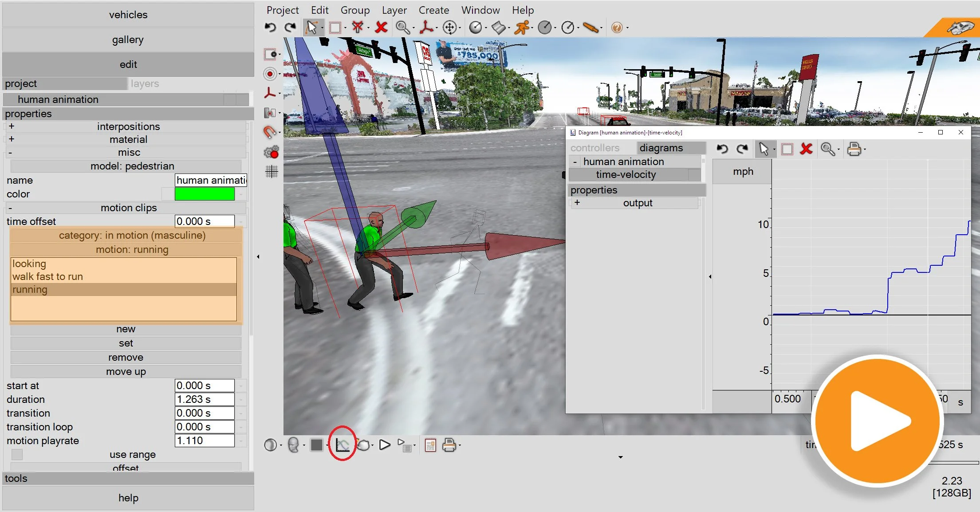Click the magnet snap icon in side toolbar
The width and height of the screenshot is (980, 512).
coord(270,132)
